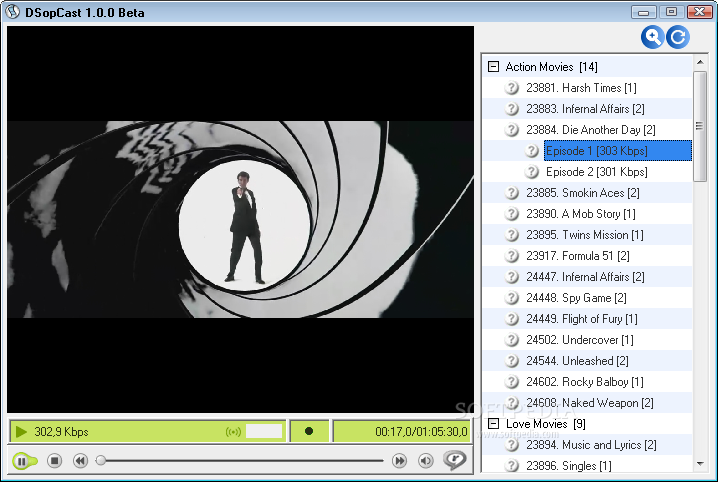The width and height of the screenshot is (718, 482).
Task: Minimize the DSopCast window
Action: click(643, 12)
